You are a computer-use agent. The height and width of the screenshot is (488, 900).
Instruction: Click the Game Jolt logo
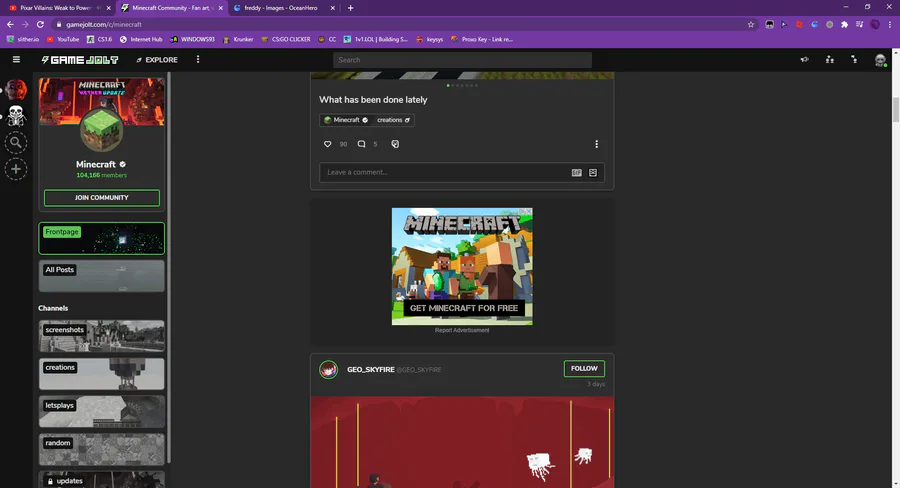[80, 60]
